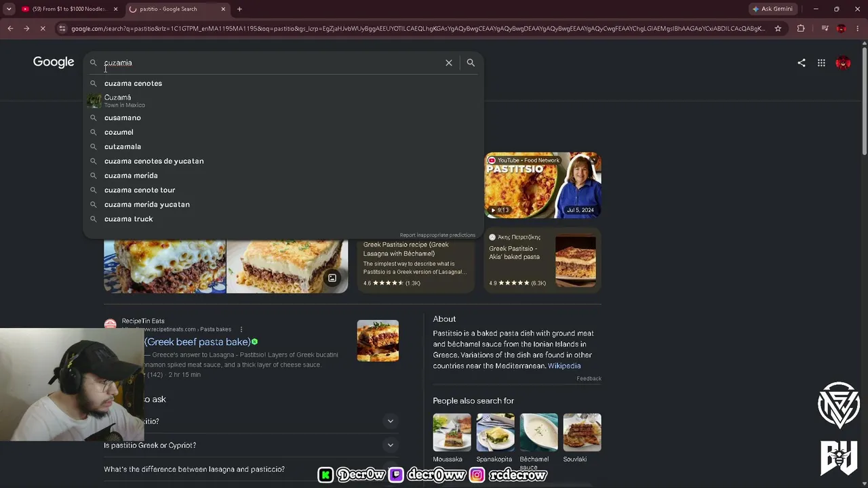
Task: Pick the "cusamano" suggestion
Action: click(283, 118)
